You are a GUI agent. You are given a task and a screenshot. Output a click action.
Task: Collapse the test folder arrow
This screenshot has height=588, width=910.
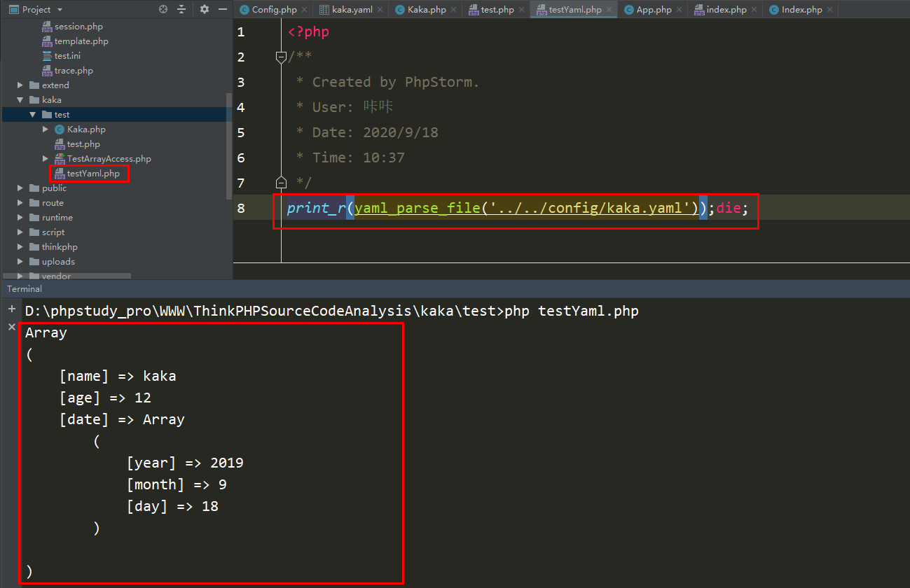(x=33, y=115)
